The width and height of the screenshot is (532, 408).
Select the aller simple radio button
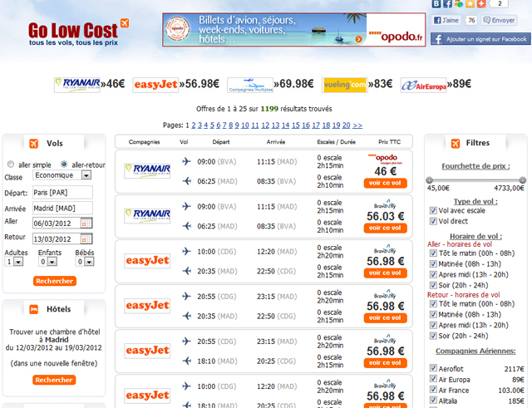tap(11, 165)
